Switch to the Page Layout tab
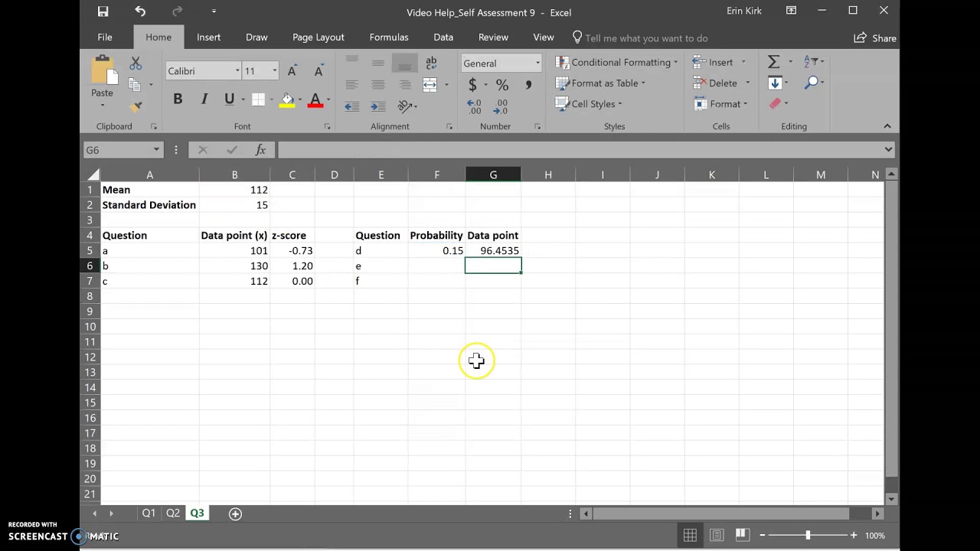 point(318,37)
